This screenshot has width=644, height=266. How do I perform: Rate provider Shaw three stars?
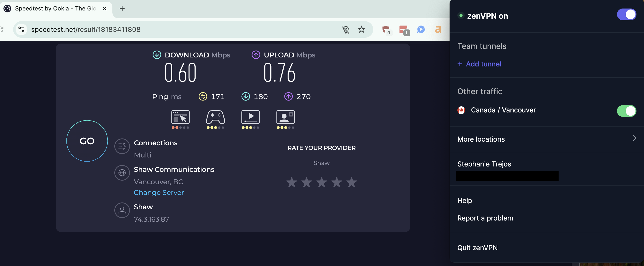[321, 182]
